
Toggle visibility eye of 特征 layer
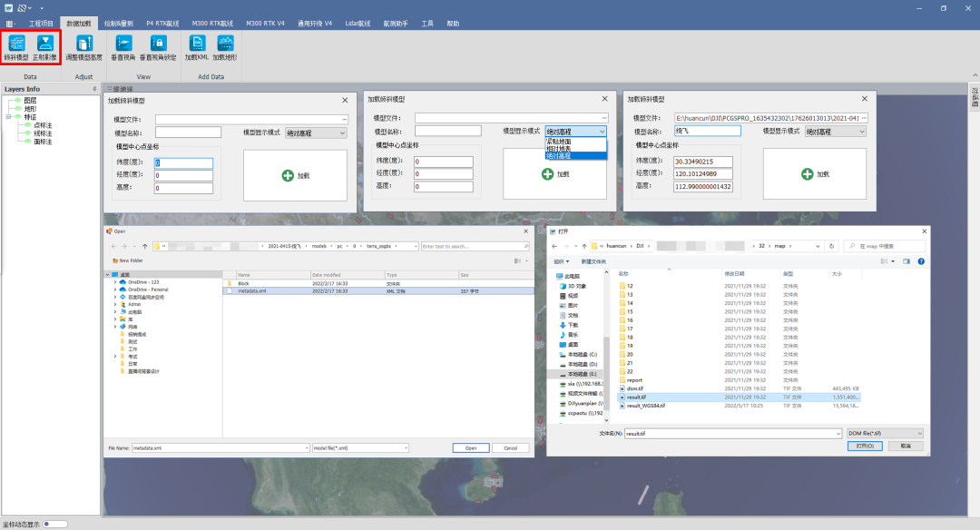coord(18,117)
